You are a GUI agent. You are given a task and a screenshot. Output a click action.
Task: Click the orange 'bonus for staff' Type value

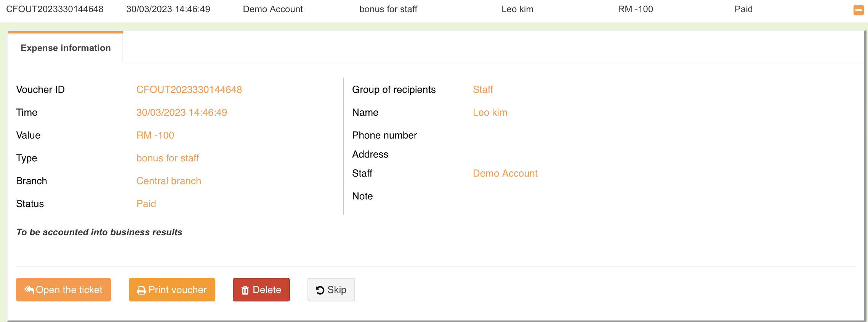tap(167, 158)
